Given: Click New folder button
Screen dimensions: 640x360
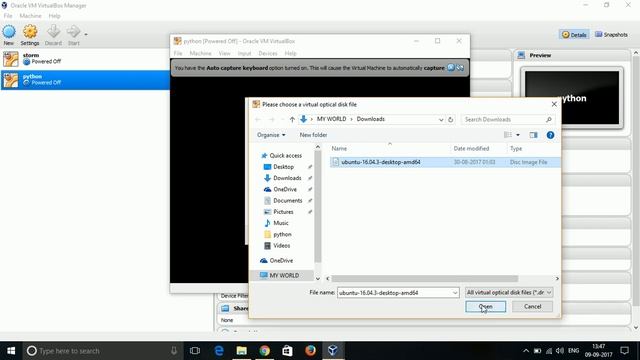Looking at the screenshot, I should (313, 135).
